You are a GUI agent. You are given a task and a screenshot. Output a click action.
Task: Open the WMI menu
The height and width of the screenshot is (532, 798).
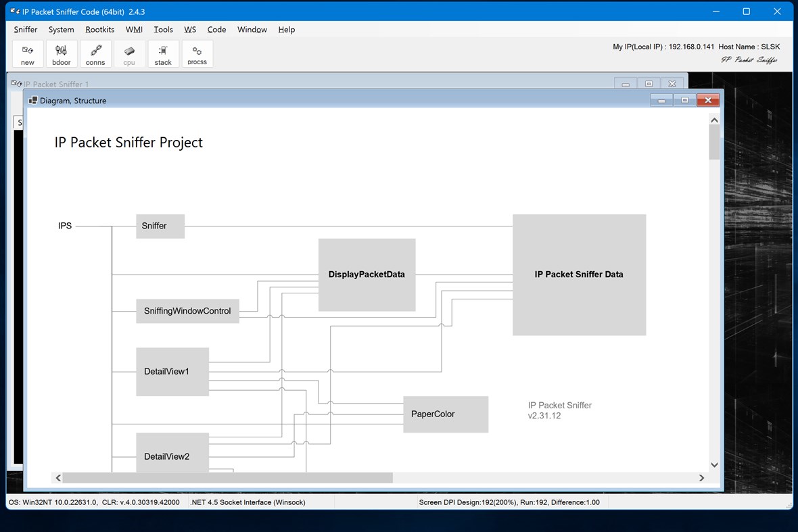point(134,30)
